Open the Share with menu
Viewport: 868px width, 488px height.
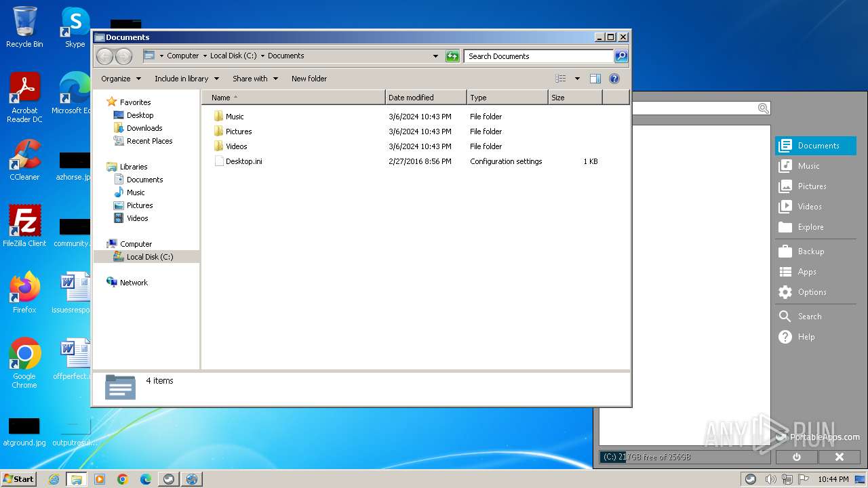coord(255,79)
